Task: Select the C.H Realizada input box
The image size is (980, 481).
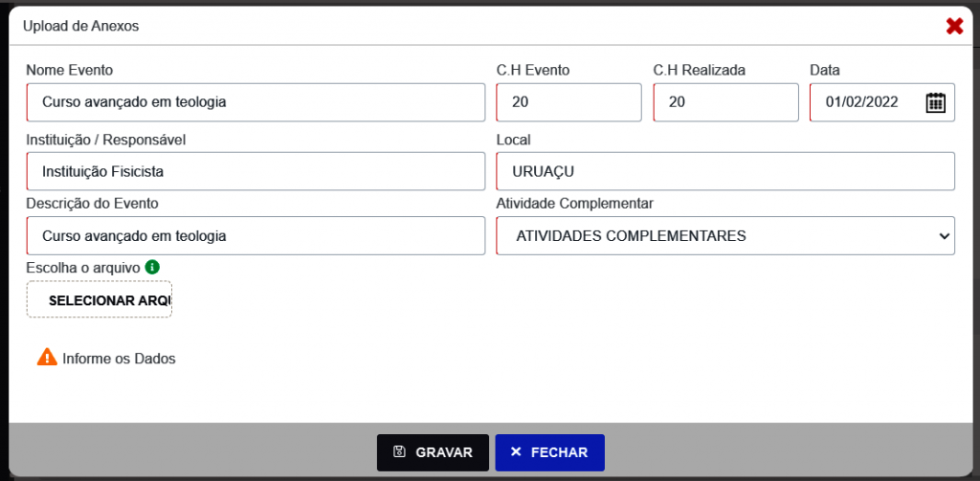Action: tap(725, 102)
